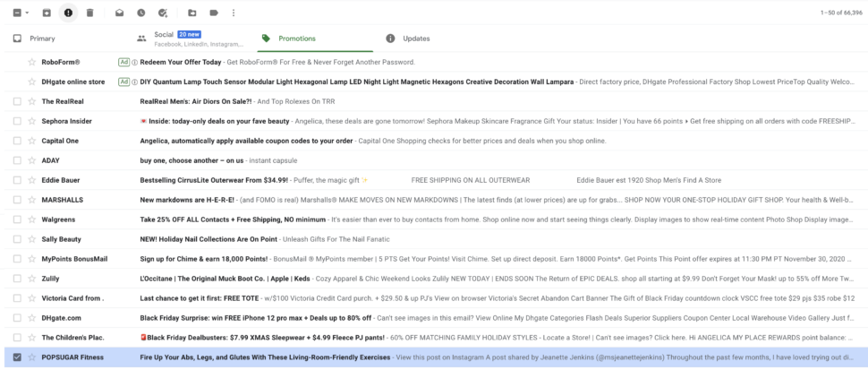Star the Zulily email

pos(32,279)
